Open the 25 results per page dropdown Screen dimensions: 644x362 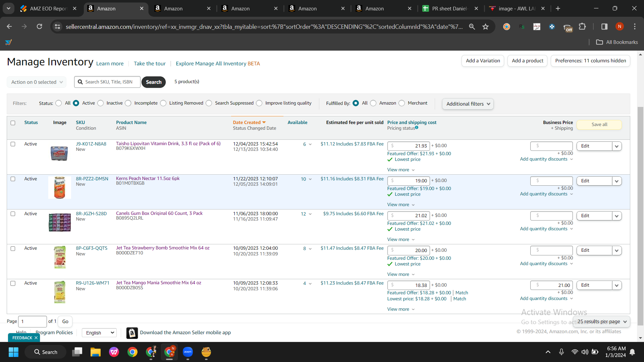tap(602, 321)
